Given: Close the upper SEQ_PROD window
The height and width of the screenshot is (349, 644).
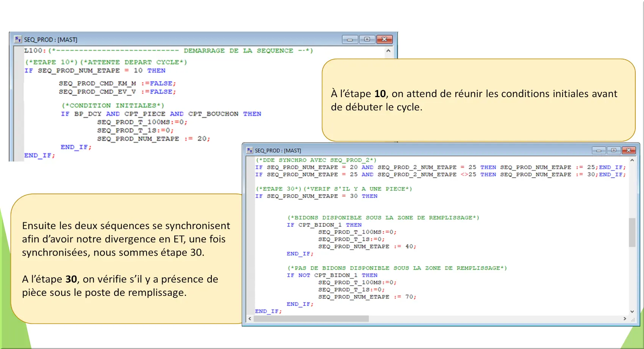Looking at the screenshot, I should click(x=384, y=39).
